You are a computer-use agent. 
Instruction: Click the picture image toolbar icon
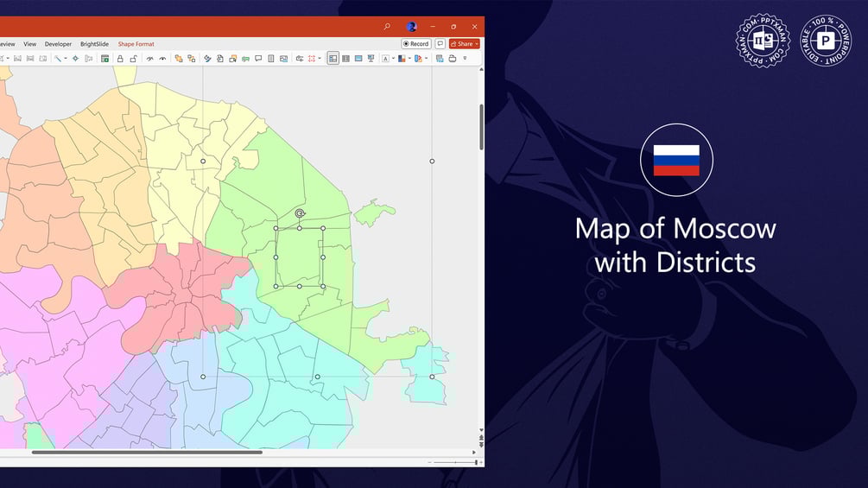pos(284,59)
